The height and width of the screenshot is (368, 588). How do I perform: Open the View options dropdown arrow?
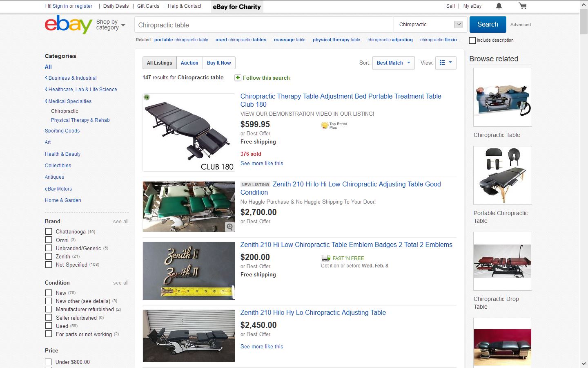(450, 63)
